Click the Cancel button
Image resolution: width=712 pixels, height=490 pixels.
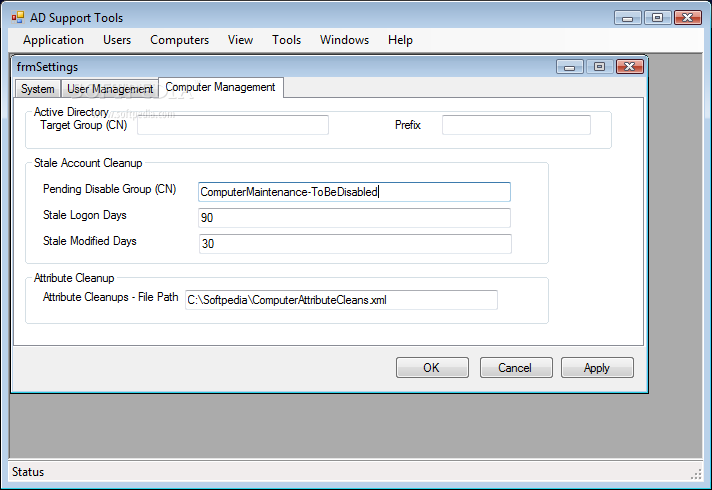click(516, 367)
